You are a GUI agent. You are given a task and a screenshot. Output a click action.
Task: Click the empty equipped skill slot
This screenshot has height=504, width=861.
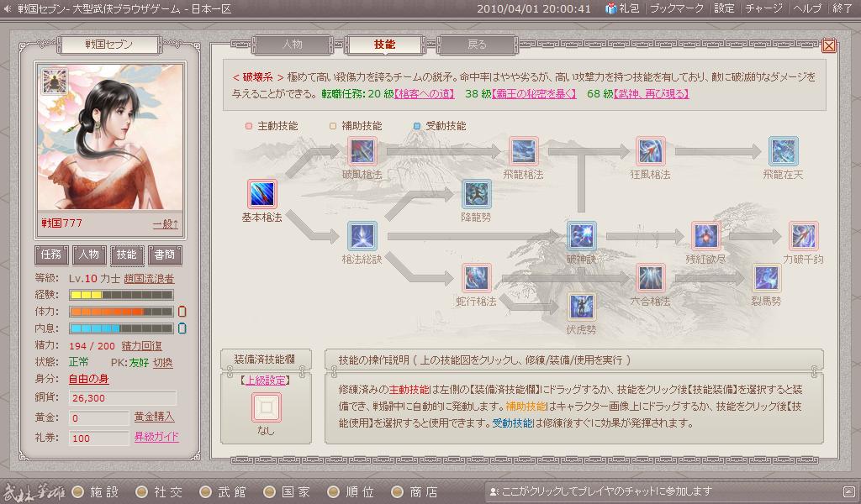click(267, 407)
